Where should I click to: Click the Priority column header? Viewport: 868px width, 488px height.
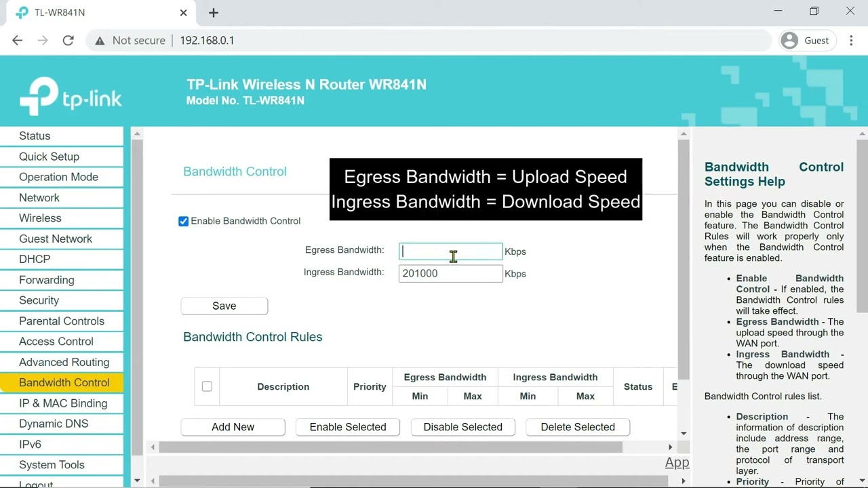(370, 387)
